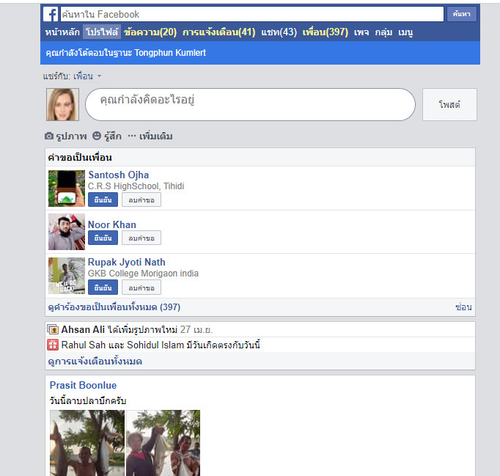Open เพื่อน(397) friends tab
This screenshot has height=476, width=500.
(325, 32)
